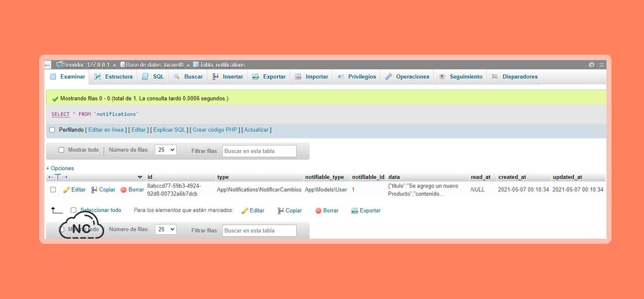Click the upper Filtrar filas search field
The width and height of the screenshot is (644, 299).
tap(260, 151)
